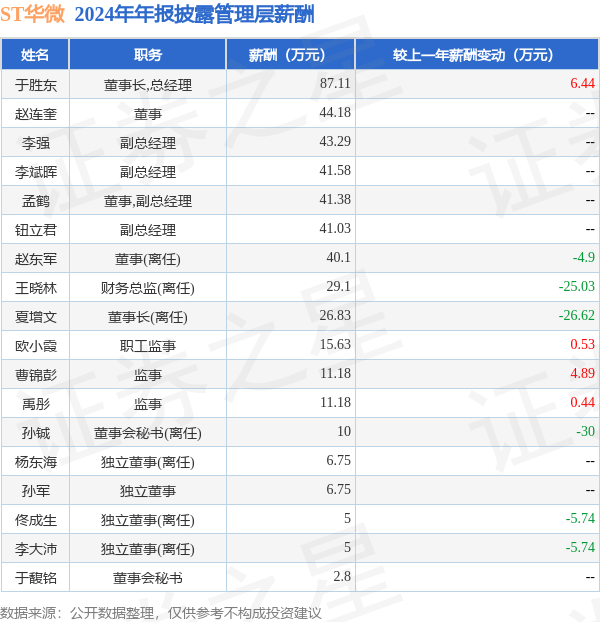600x622 pixels.
Task: Click the salary value 10
Action: (x=344, y=431)
